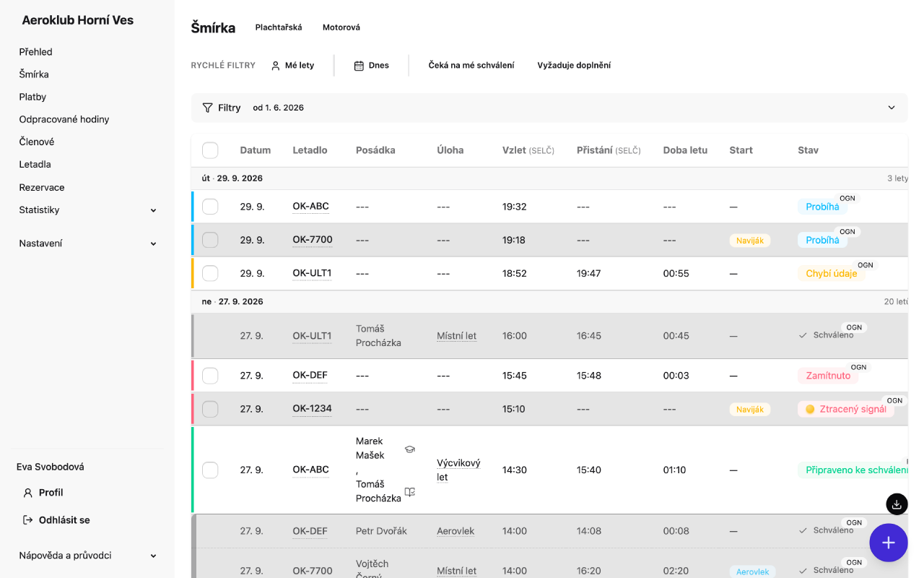This screenshot has width=924, height=578.
Task: Open Odpracované hodiny in the sidebar
Action: click(64, 119)
